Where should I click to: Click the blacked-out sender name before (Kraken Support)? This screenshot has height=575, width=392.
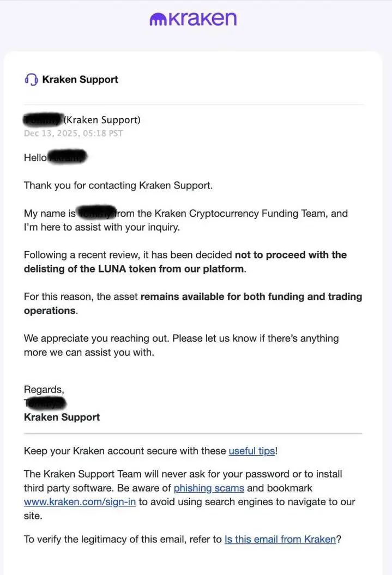43,119
